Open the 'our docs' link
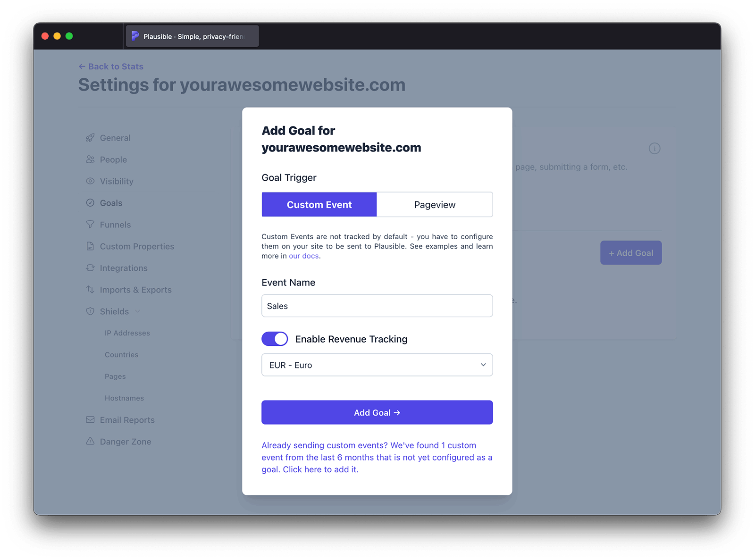The height and width of the screenshot is (560, 755). [x=304, y=256]
